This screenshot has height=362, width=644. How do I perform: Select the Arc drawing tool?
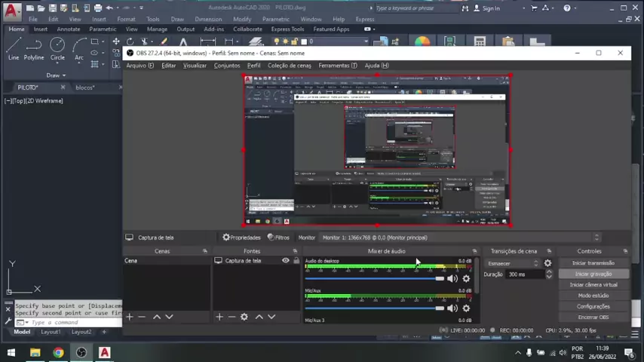pyautogui.click(x=78, y=48)
